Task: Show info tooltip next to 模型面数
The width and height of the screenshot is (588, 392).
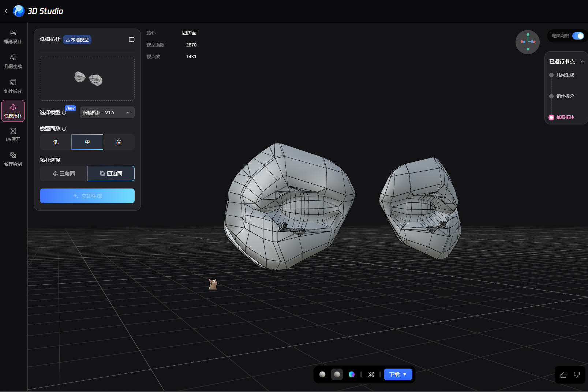Action: click(64, 129)
